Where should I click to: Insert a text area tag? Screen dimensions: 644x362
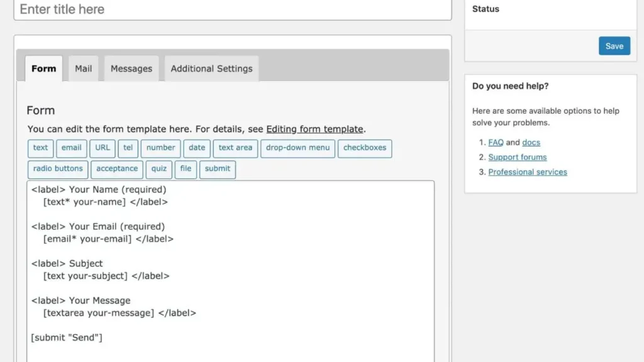[235, 148]
